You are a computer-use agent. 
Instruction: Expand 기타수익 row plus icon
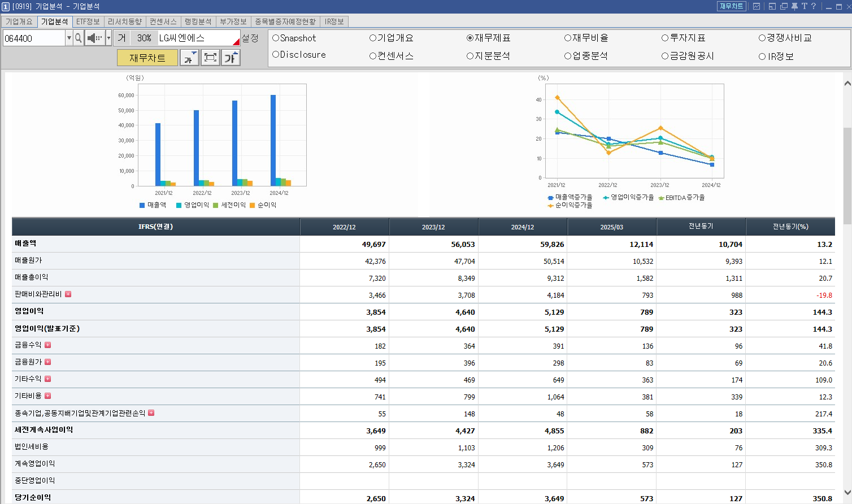[47, 379]
